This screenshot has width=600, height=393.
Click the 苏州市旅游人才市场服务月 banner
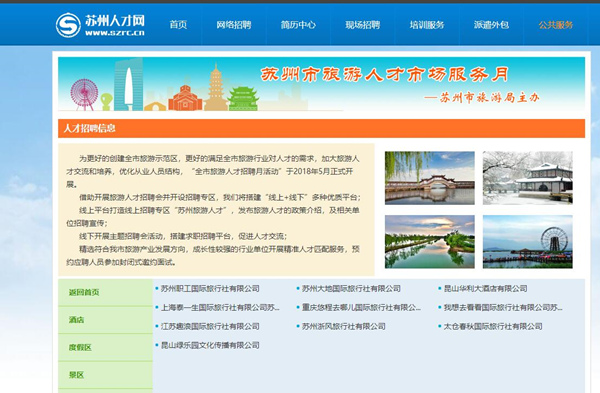click(321, 84)
